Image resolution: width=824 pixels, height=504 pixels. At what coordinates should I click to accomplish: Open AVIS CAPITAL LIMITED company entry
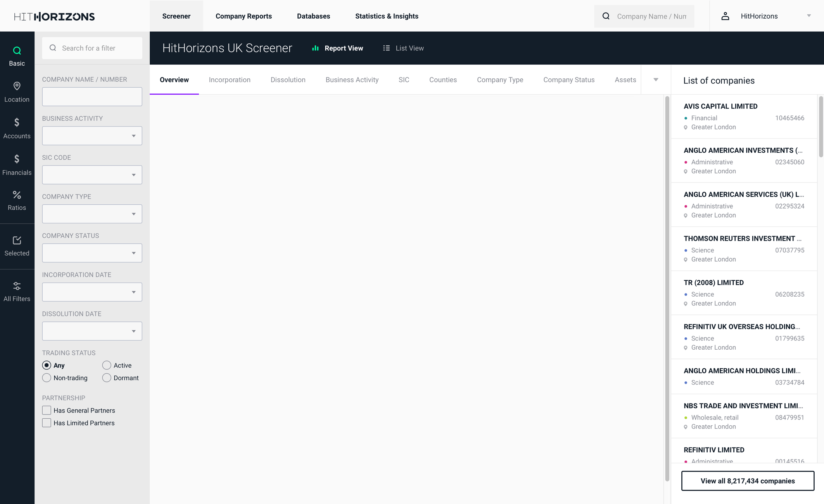(720, 106)
